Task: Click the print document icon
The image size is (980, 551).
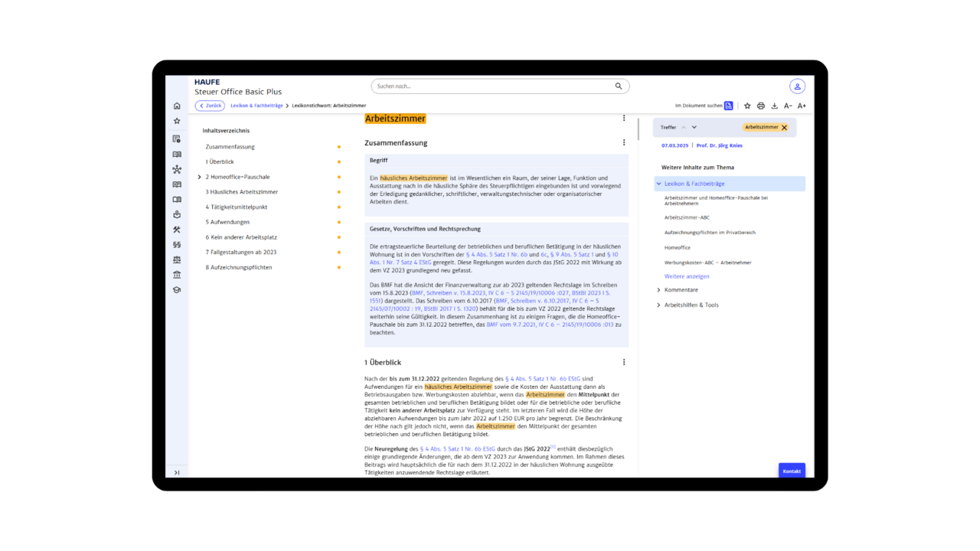Action: point(760,106)
